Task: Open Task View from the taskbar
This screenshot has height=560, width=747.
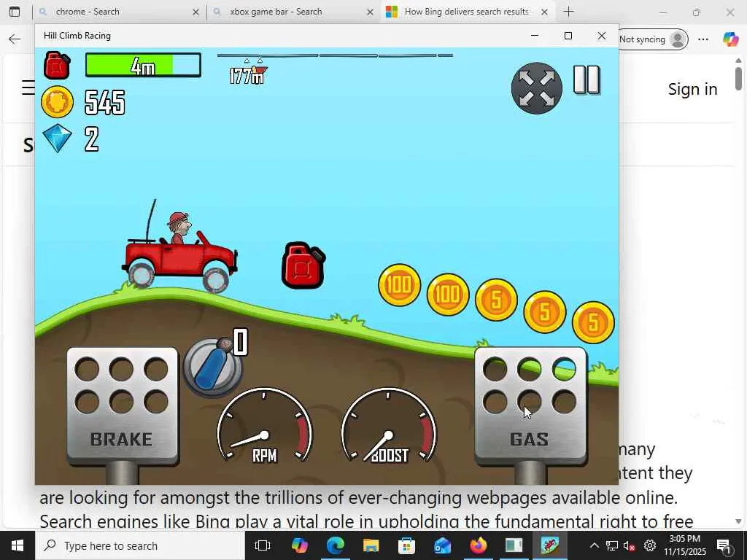Action: (263, 545)
